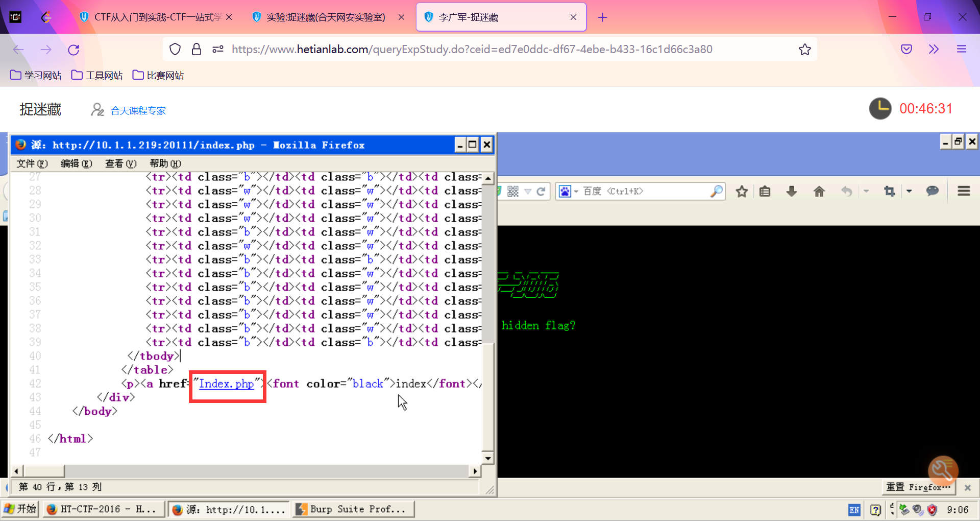Follow the Index.php link in source

tap(226, 384)
